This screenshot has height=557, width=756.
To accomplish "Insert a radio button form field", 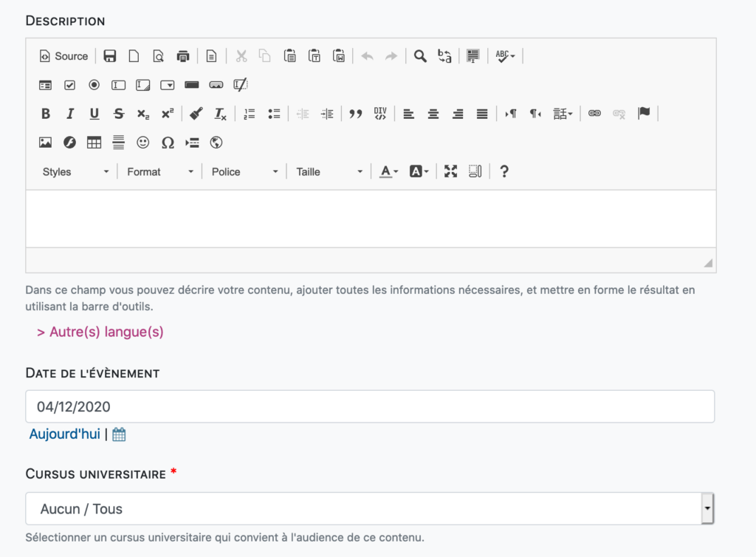I will (x=94, y=85).
